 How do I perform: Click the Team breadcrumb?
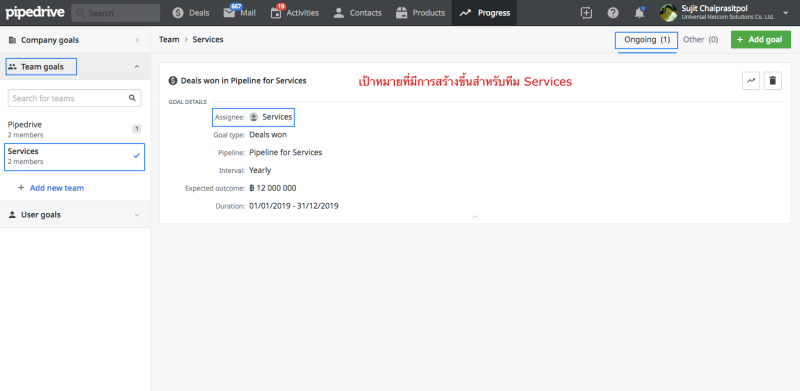[x=169, y=39]
